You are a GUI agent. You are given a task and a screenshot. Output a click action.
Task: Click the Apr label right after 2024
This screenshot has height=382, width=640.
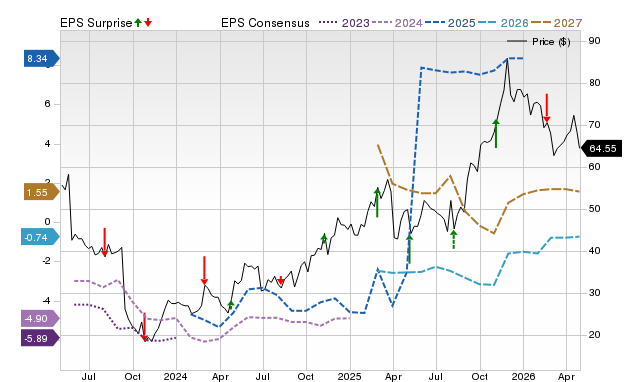pyautogui.click(x=220, y=377)
